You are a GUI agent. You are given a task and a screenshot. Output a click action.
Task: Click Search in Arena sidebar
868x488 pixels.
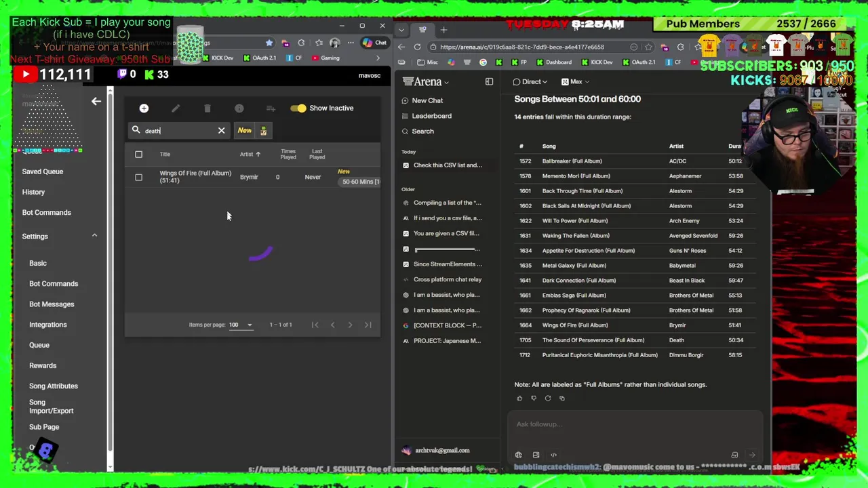coord(418,131)
